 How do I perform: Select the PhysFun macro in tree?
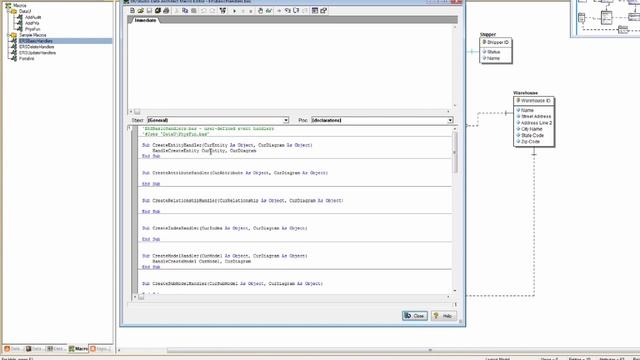(x=33, y=29)
